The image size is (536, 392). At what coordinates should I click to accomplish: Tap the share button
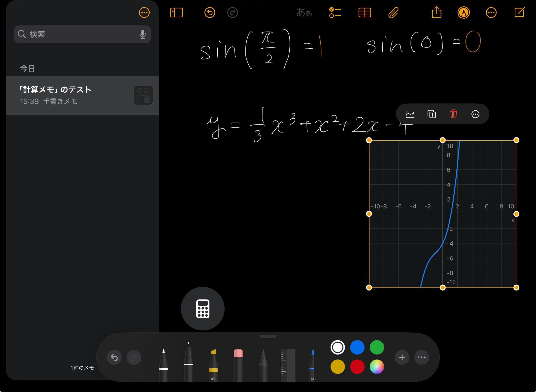pyautogui.click(x=436, y=13)
